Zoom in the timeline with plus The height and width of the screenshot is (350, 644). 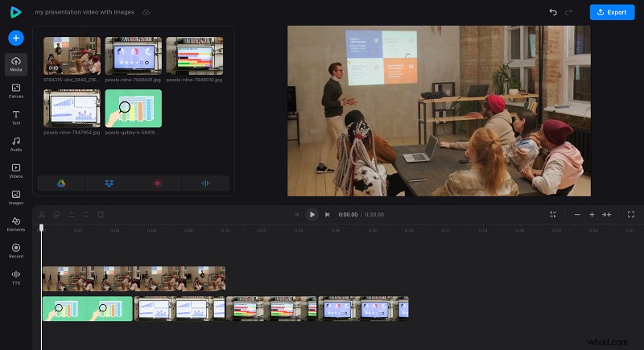592,215
